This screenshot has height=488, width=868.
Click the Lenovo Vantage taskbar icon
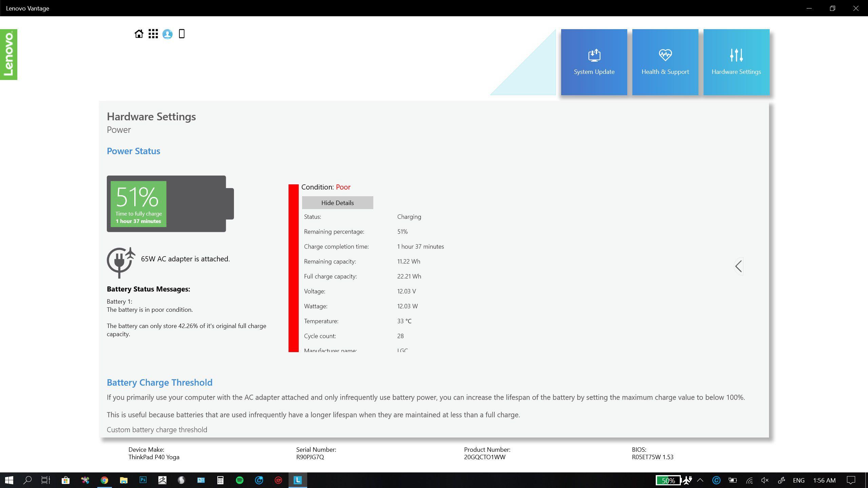(298, 480)
